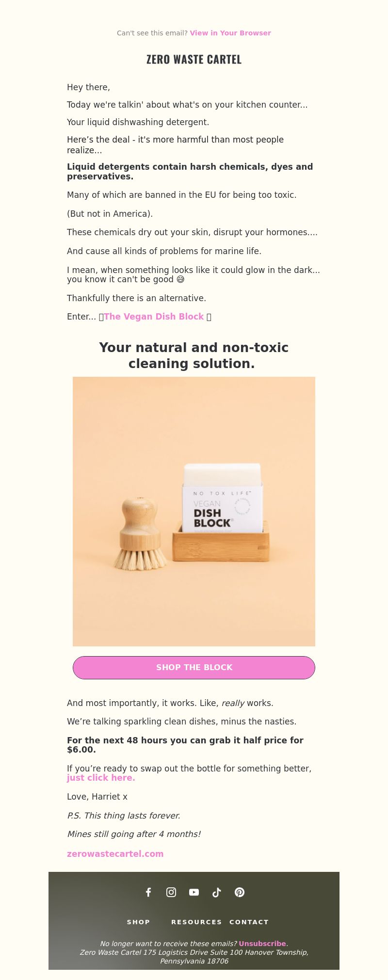This screenshot has width=388, height=980.
Task: Open the TikTok icon in the footer
Action: (x=217, y=892)
